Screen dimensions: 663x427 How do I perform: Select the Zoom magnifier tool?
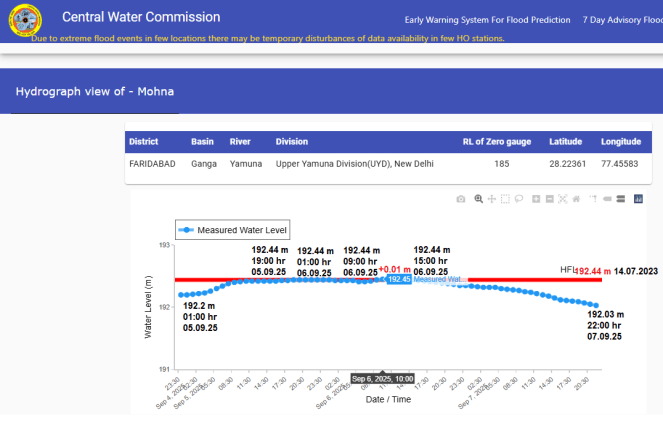click(479, 199)
